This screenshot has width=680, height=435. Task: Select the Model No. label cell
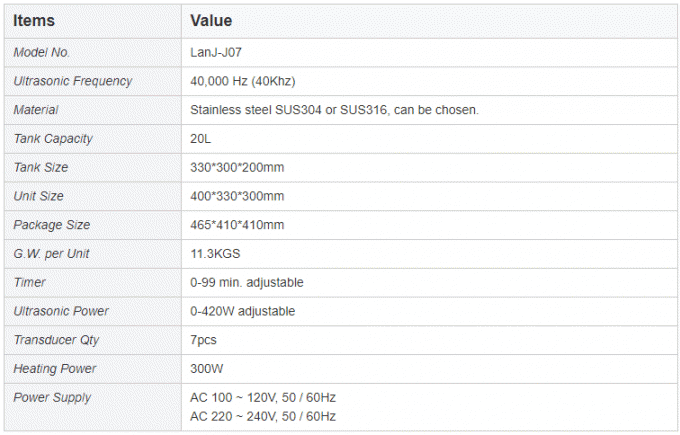pos(42,52)
